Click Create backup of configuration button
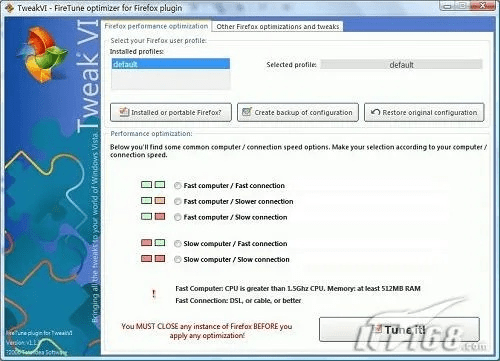This screenshot has width=500, height=361. coord(298,112)
